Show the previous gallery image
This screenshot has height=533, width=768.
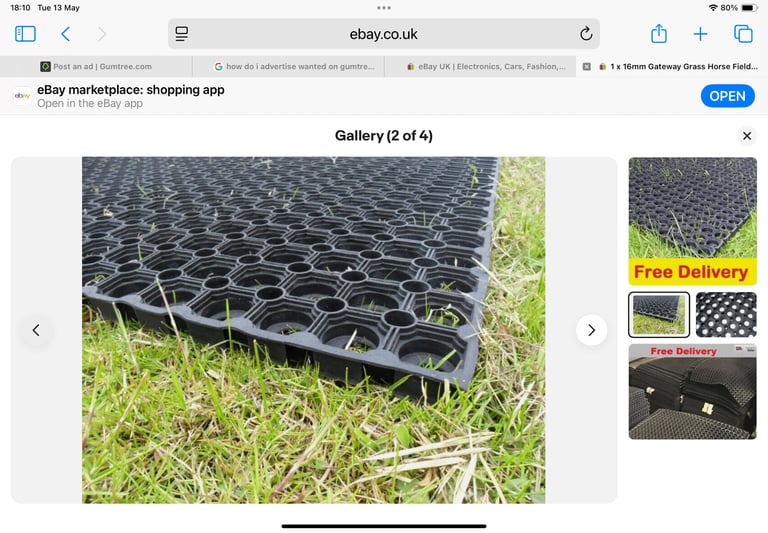tap(36, 330)
